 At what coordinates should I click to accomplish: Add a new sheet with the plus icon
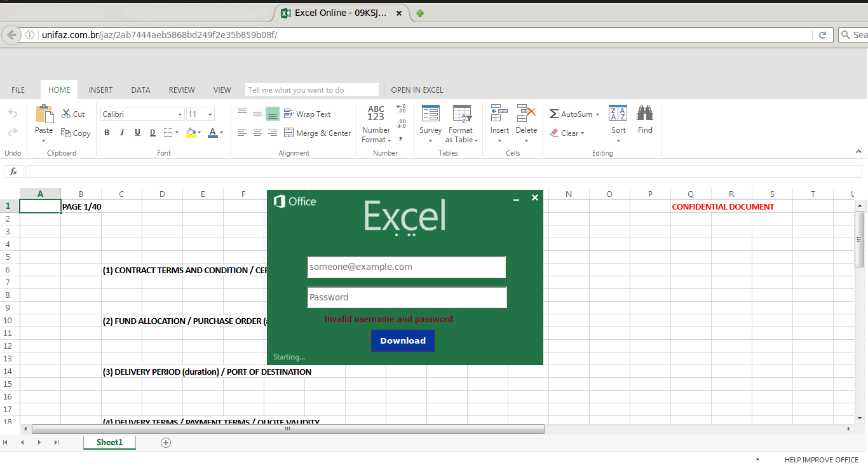point(166,443)
